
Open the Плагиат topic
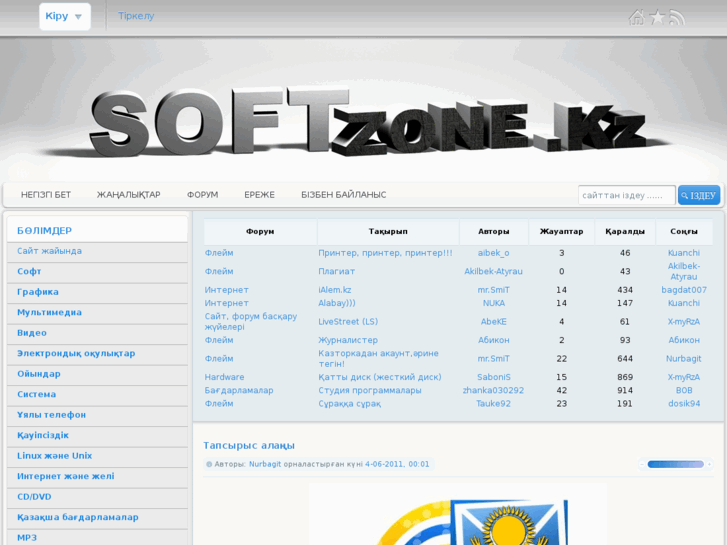(336, 271)
